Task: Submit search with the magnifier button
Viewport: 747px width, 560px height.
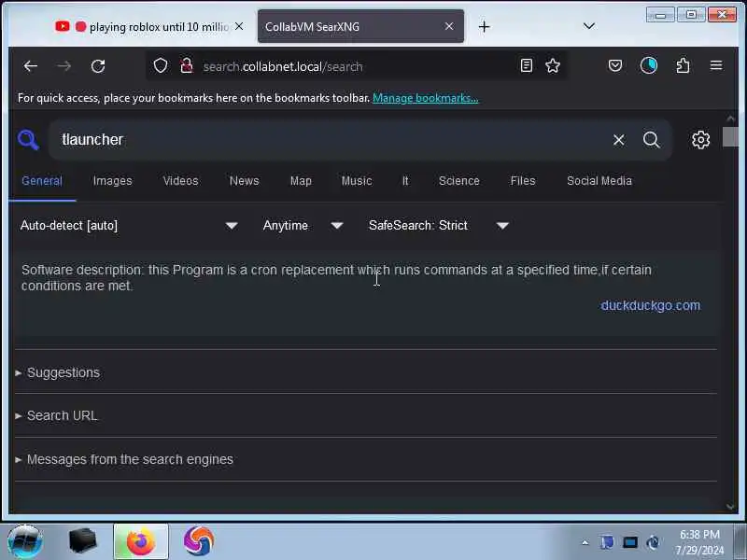Action: coord(651,140)
